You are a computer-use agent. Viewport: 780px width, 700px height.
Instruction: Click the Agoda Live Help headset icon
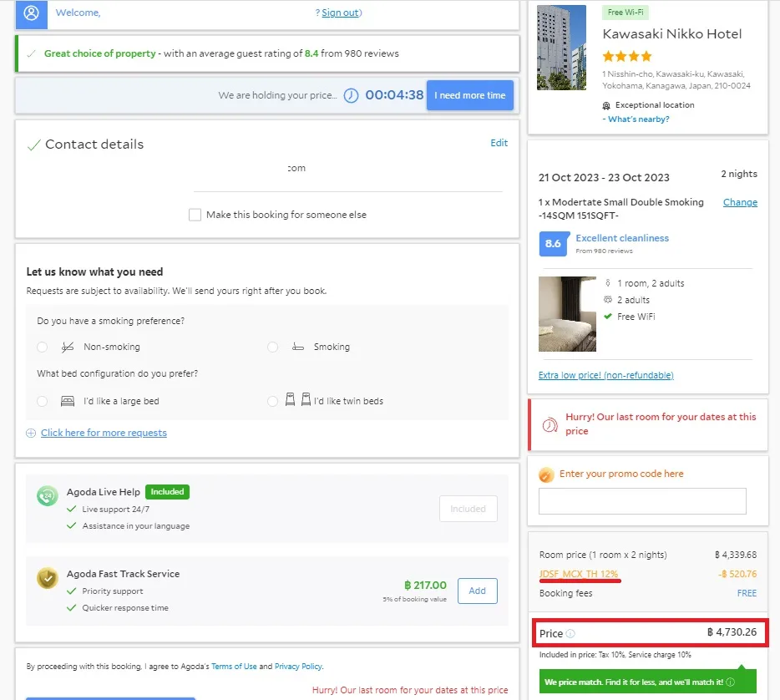click(48, 495)
